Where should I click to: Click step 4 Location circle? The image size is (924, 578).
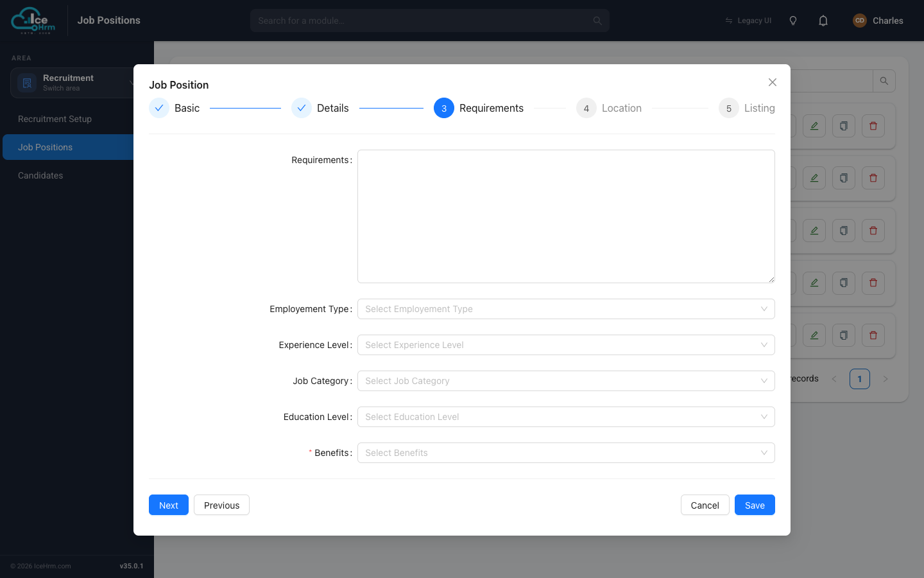(586, 108)
